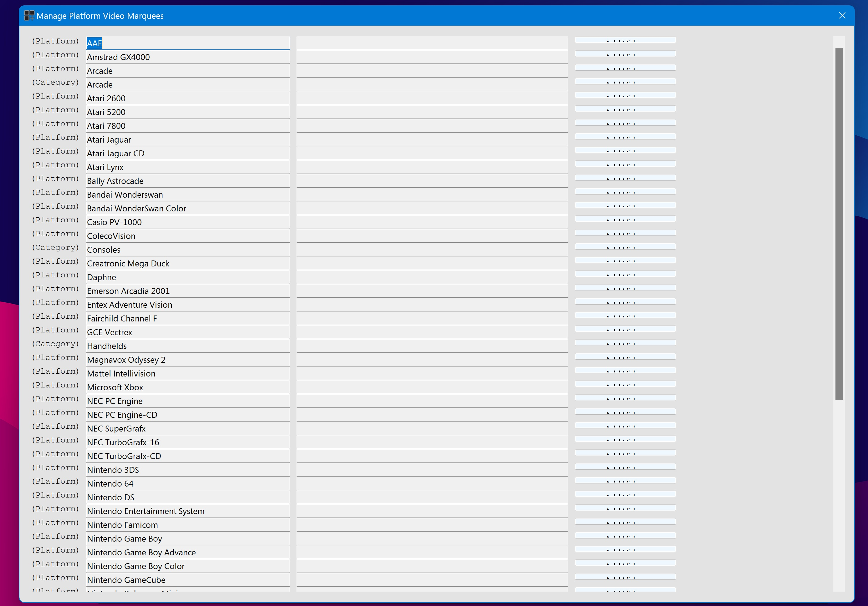Image resolution: width=868 pixels, height=606 pixels.
Task: Select the Fairchild Channel F name field
Action: point(188,319)
